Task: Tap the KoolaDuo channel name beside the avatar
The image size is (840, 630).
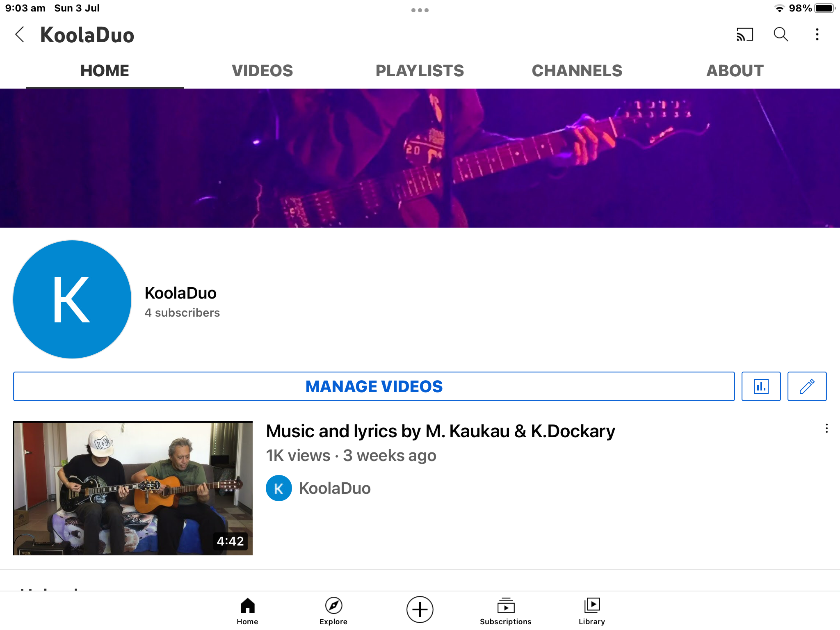Action: point(180,293)
